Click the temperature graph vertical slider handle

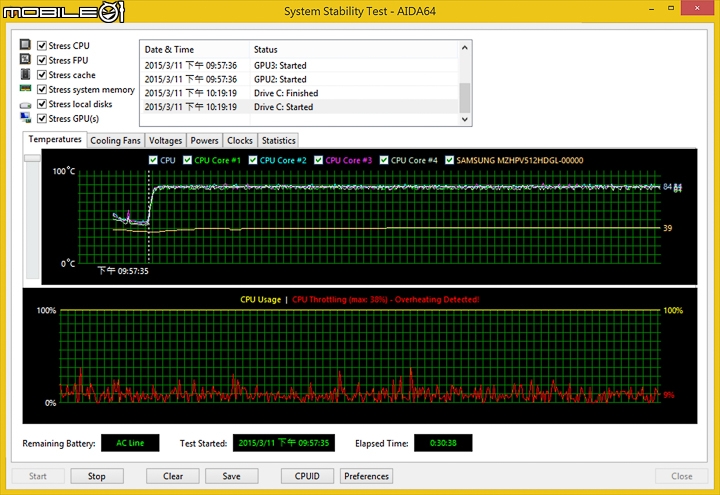pyautogui.click(x=33, y=158)
